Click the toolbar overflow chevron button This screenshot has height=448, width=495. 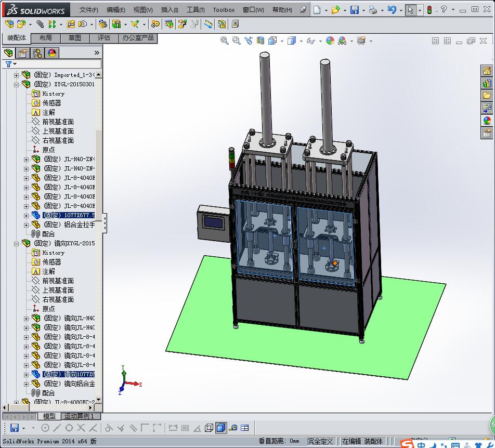[97, 52]
